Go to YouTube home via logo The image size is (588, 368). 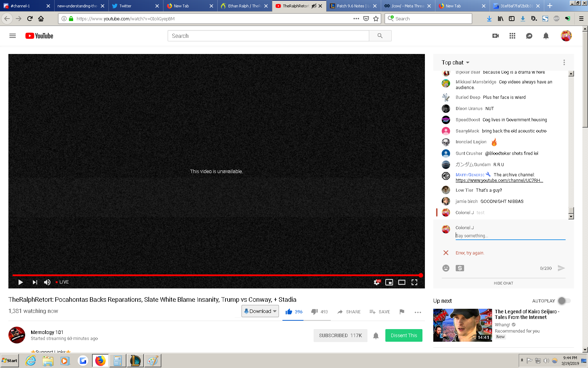click(x=39, y=36)
